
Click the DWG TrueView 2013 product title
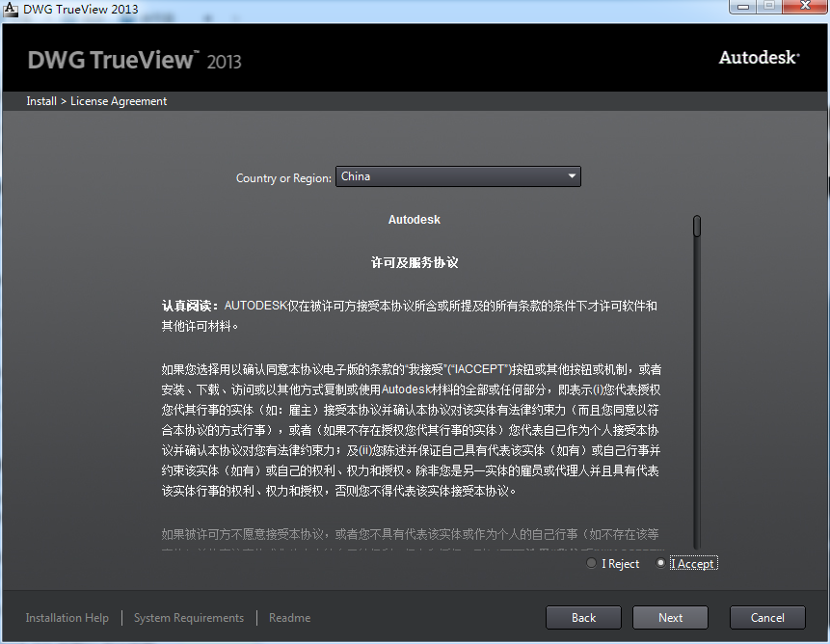[x=134, y=61]
